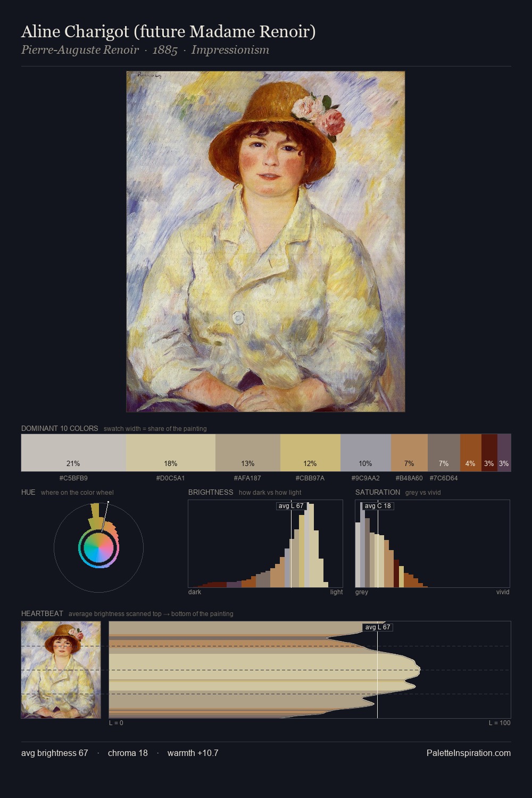
Task: Click the hex code #7C6D64 text
Action: click(444, 478)
